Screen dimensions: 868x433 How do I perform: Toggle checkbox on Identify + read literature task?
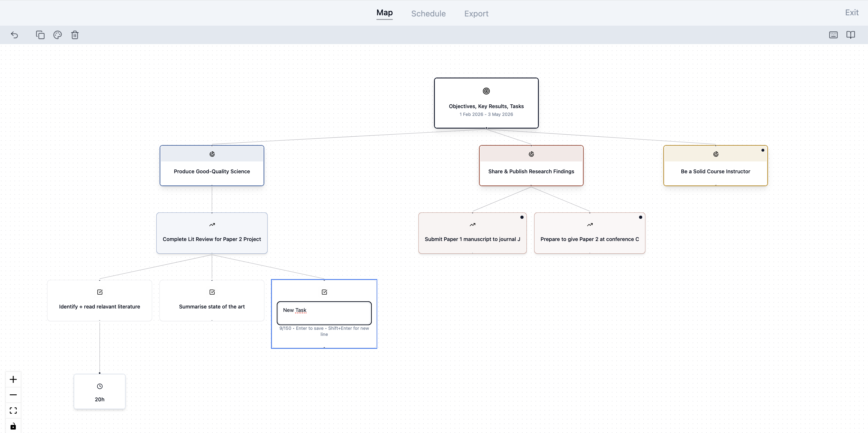click(100, 292)
